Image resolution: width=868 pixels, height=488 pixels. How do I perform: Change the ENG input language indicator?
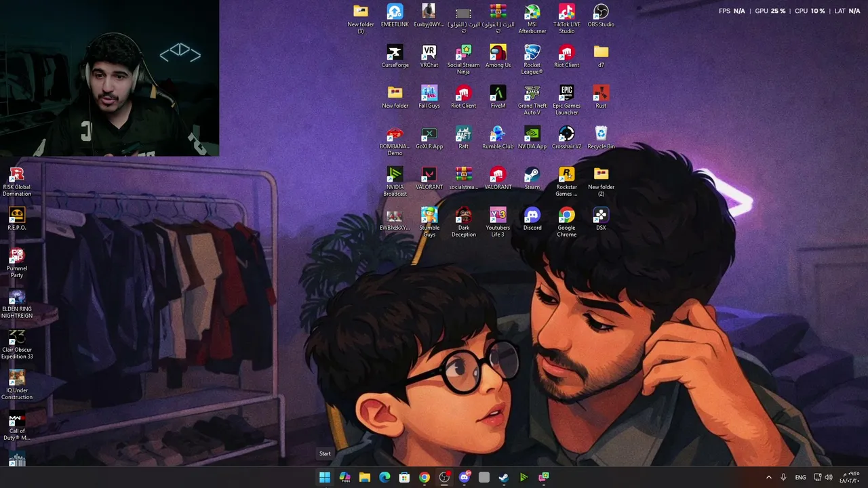(800, 477)
